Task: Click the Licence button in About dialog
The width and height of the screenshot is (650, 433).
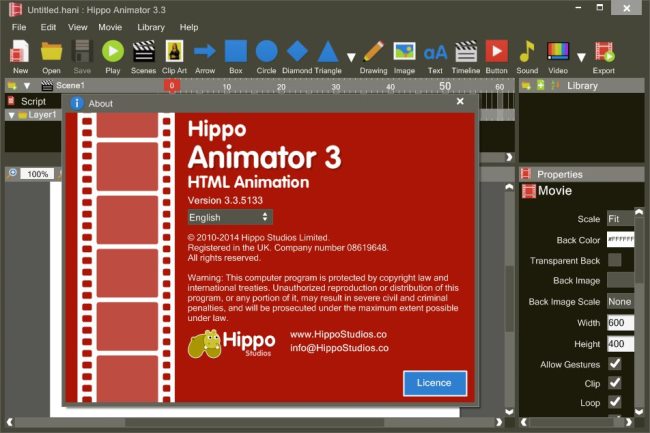Action: tap(434, 383)
